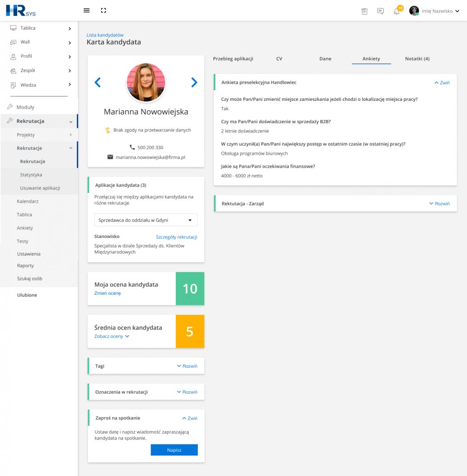This screenshot has width=467, height=476.
Task: Expand the Oznaczenia w rekrutacji section
Action: pos(187,392)
